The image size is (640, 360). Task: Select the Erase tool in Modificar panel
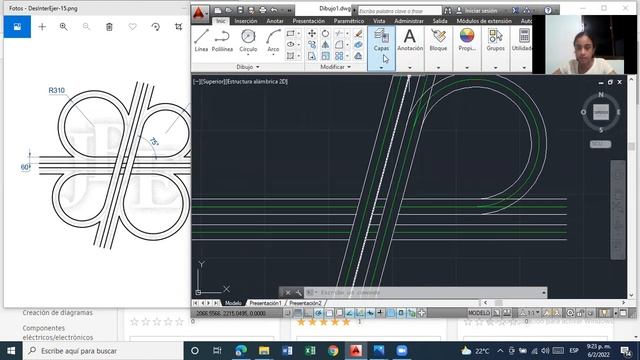[x=358, y=33]
